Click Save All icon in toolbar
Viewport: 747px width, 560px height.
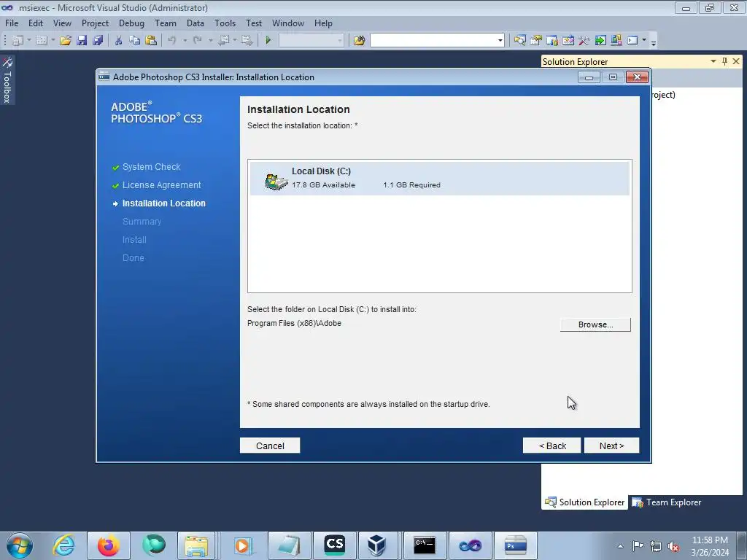click(x=98, y=41)
